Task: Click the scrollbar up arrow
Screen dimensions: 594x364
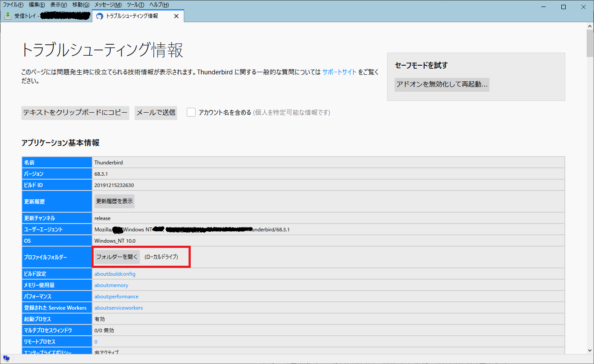Action: (590, 26)
